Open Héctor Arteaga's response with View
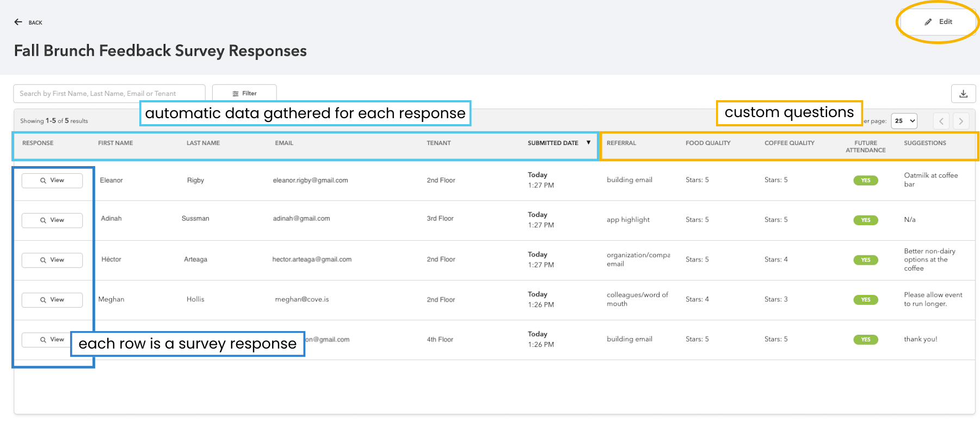Viewport: 980px width, 421px height. tap(52, 260)
